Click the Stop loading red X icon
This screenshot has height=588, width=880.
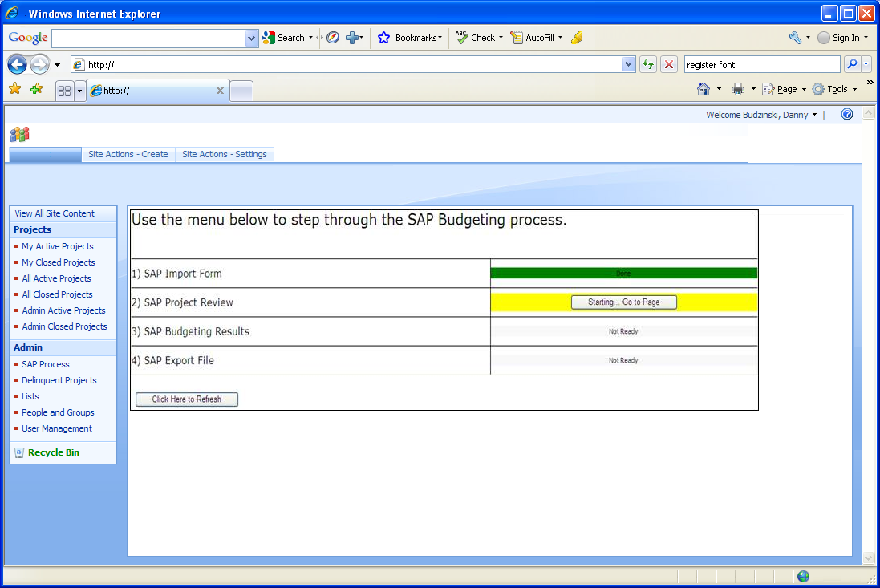[668, 64]
